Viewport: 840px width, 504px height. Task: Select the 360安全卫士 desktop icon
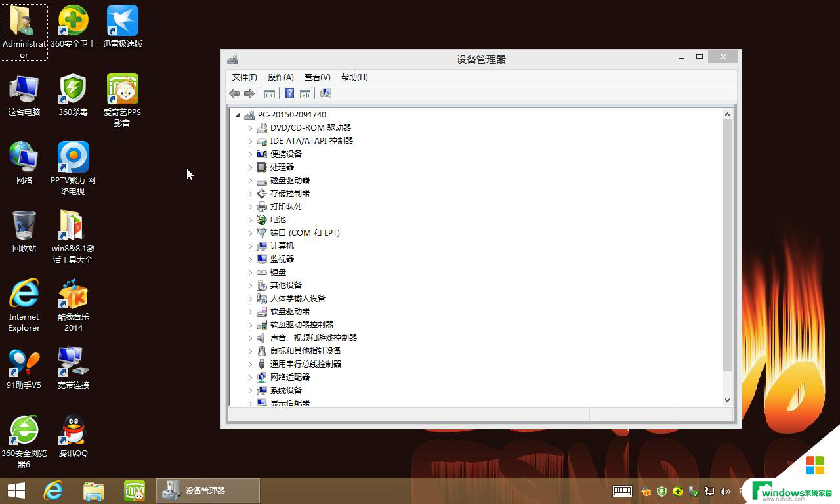[73, 28]
